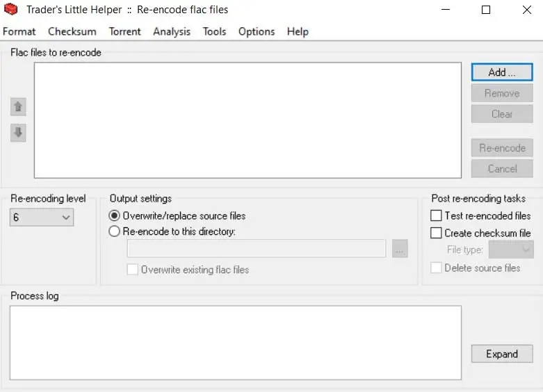Click the Add ... button
Viewport: 543px width, 392px height.
[x=502, y=72]
